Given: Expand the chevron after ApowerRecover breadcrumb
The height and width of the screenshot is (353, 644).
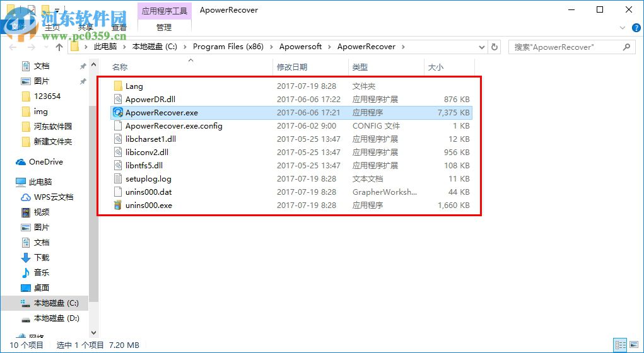Looking at the screenshot, I should [403, 47].
